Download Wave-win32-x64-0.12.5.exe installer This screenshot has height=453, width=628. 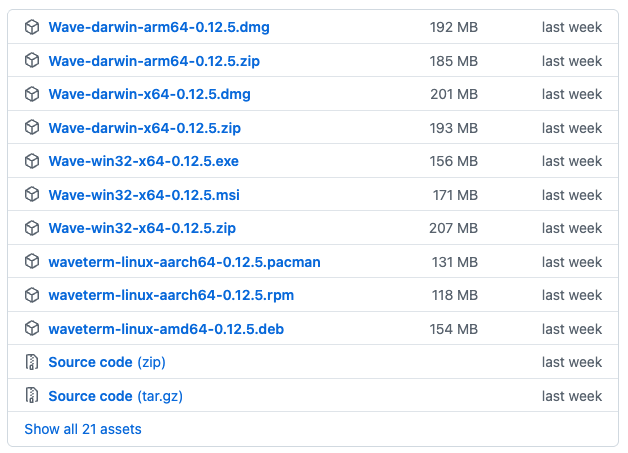[x=143, y=161]
